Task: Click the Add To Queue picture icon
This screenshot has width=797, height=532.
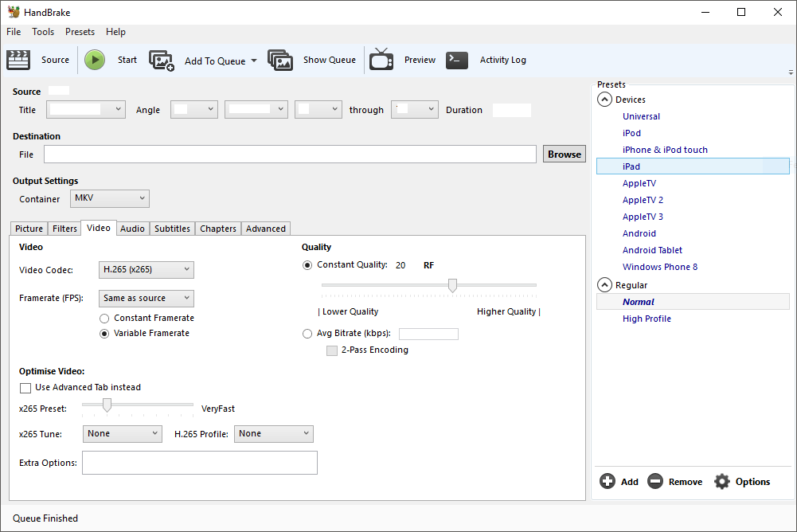Action: pos(162,61)
